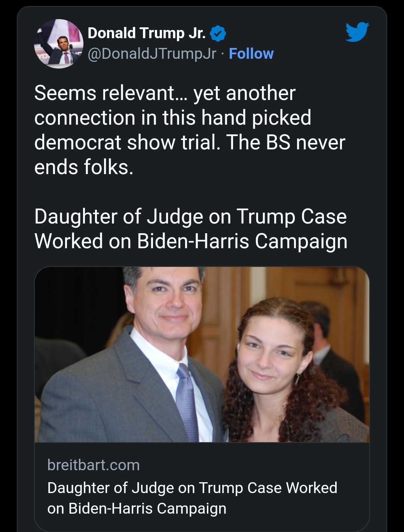Image resolution: width=404 pixels, height=532 pixels.
Task: Click "connection in this hand picked" text line
Action: tap(172, 118)
